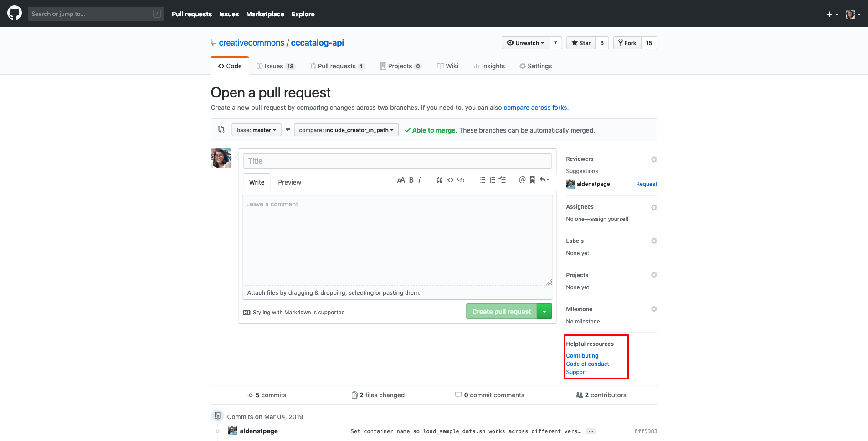
Task: Add a bulleted list
Action: (482, 180)
